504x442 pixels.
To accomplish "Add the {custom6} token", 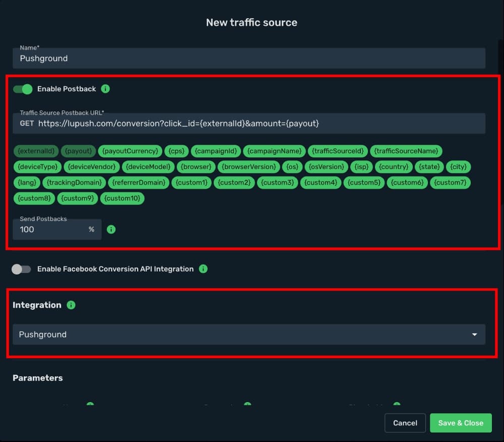I will 407,183.
